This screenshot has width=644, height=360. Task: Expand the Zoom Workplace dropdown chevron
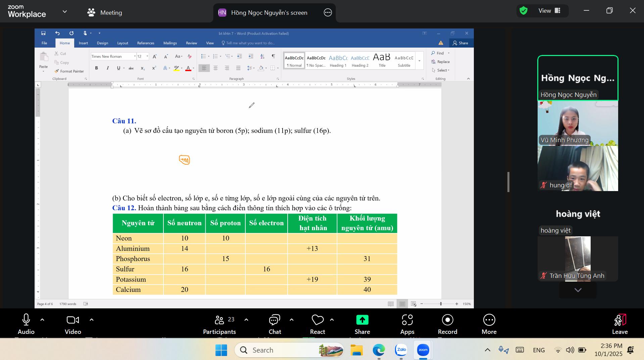(65, 12)
